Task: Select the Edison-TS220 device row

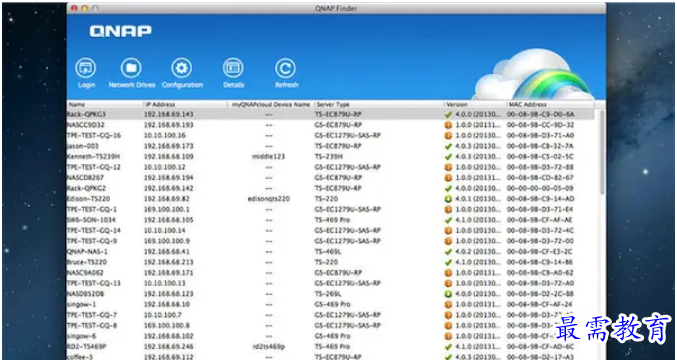Action: click(331, 199)
